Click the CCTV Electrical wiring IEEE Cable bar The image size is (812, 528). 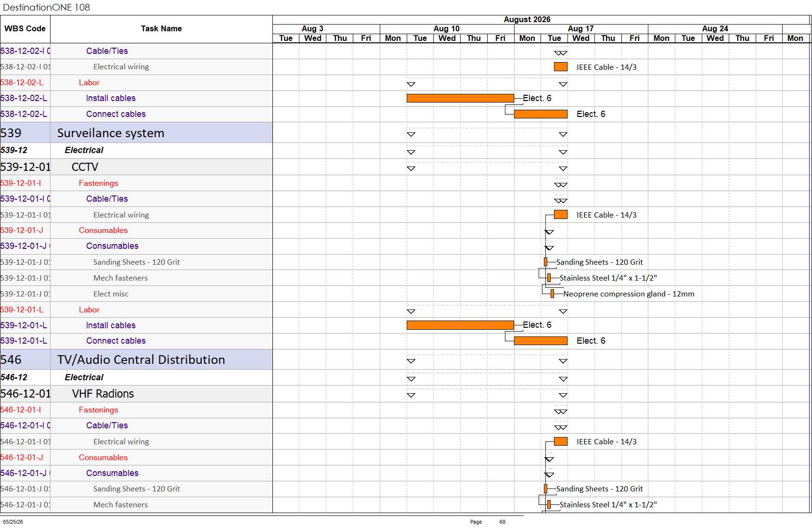(561, 215)
